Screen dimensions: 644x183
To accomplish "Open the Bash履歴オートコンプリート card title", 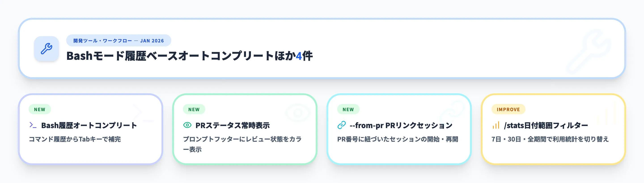I will point(89,125).
